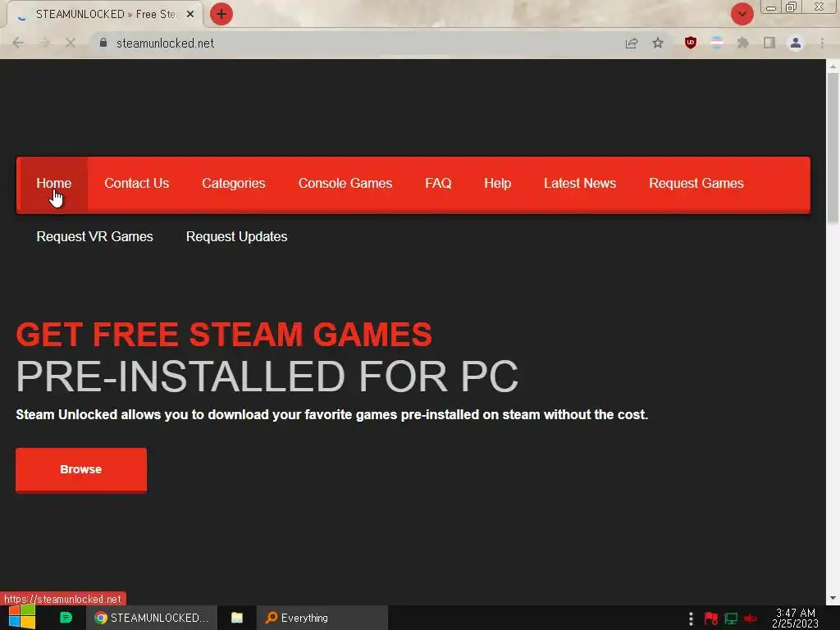Open the Extensions puzzle piece icon
Image resolution: width=840 pixels, height=630 pixels.
tap(742, 43)
